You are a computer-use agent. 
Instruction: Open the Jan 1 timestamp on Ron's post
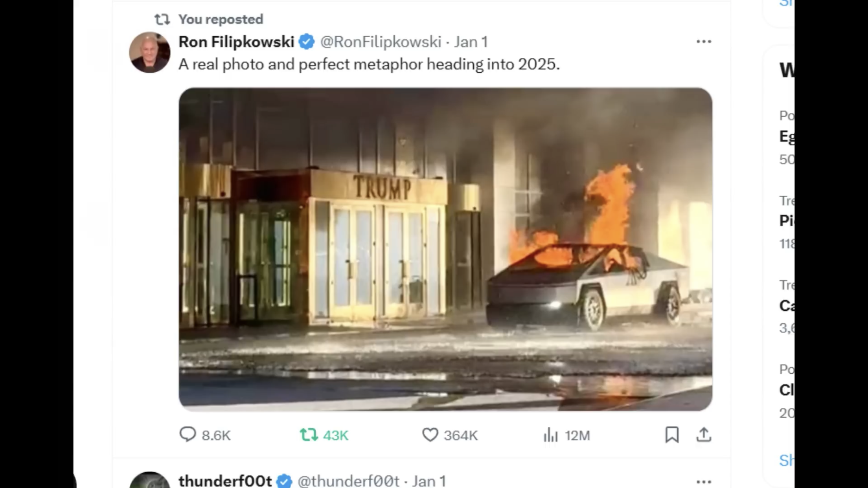point(471,42)
